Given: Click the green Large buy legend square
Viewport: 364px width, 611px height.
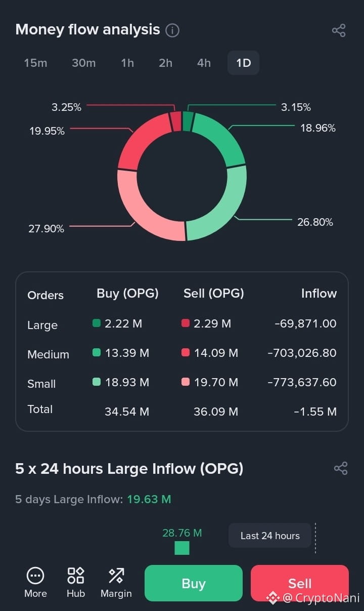Looking at the screenshot, I should coord(97,323).
